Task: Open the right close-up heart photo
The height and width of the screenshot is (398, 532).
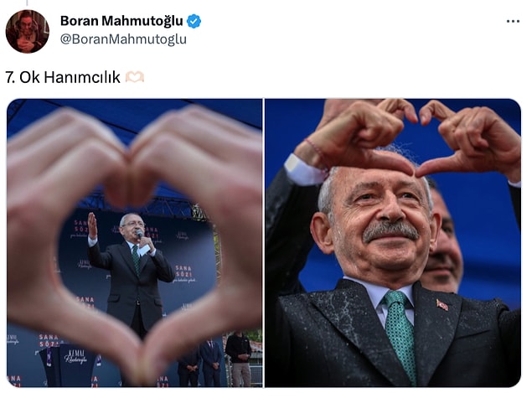Action: [393, 243]
